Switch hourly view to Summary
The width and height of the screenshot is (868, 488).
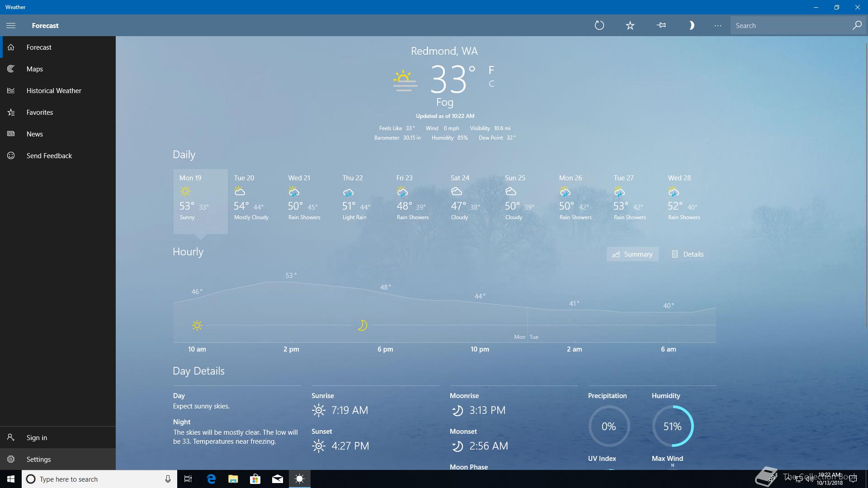tap(632, 254)
